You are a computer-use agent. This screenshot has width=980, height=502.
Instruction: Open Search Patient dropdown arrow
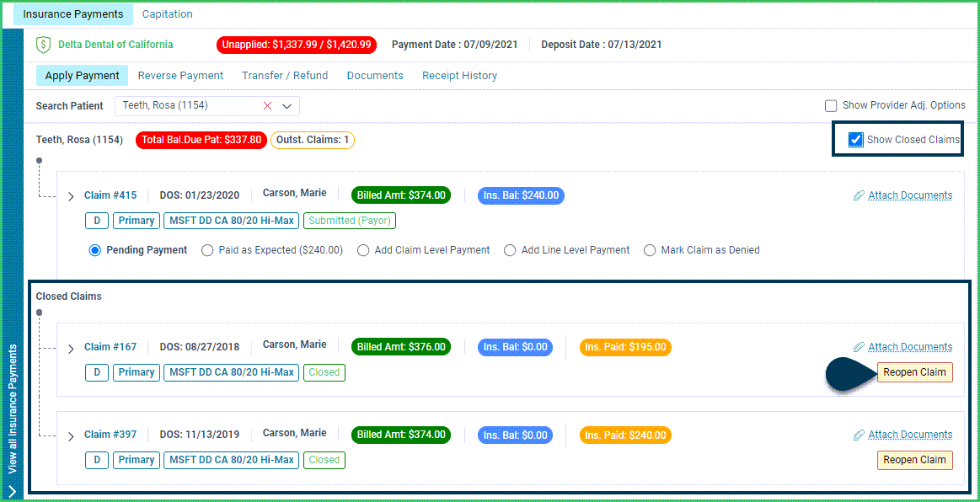point(287,106)
